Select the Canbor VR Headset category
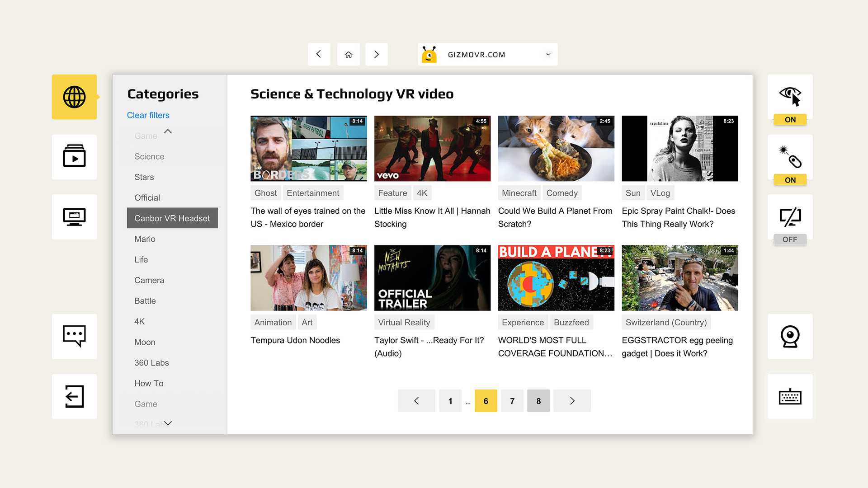The image size is (868, 488). (x=172, y=218)
